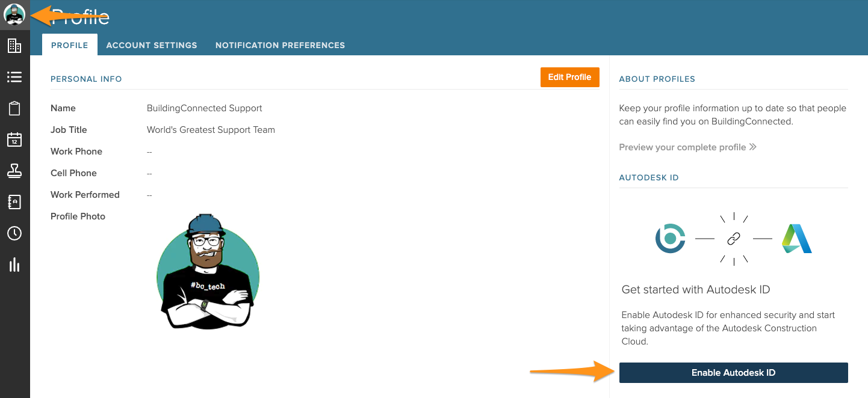Click the World's Greatest Support Team job title

211,130
